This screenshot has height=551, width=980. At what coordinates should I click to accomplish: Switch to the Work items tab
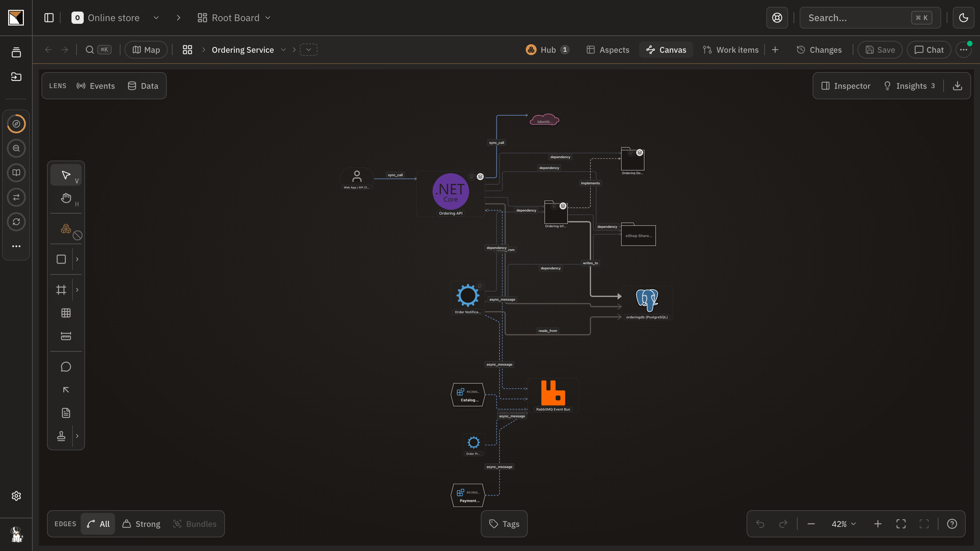click(731, 50)
